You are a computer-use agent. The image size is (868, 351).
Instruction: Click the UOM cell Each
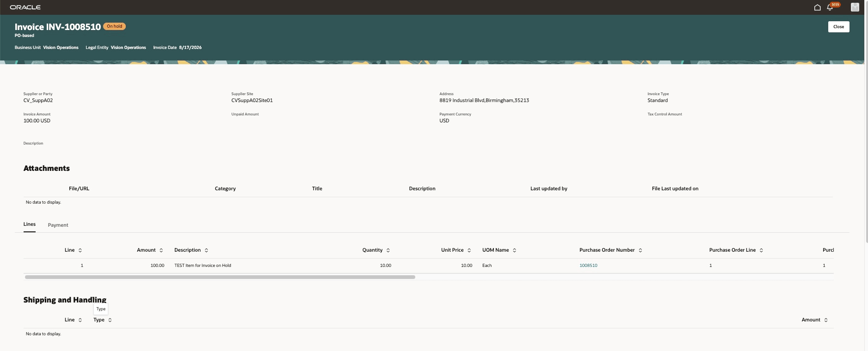pos(487,266)
